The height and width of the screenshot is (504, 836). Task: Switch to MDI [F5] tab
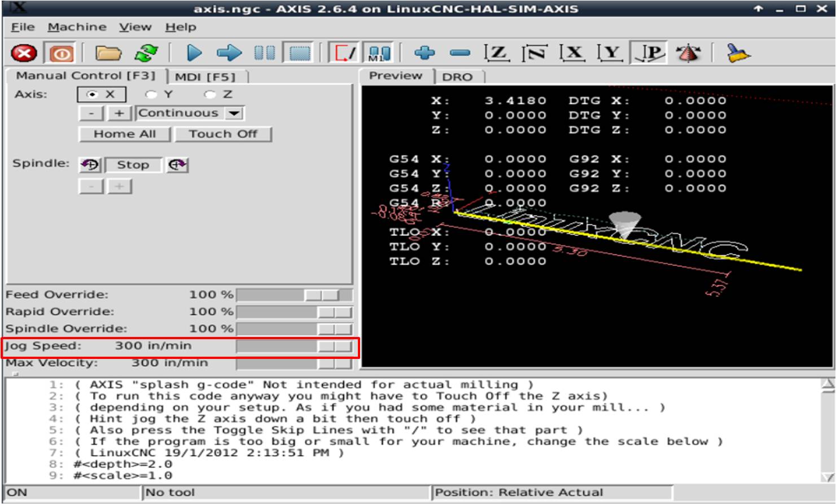point(205,77)
